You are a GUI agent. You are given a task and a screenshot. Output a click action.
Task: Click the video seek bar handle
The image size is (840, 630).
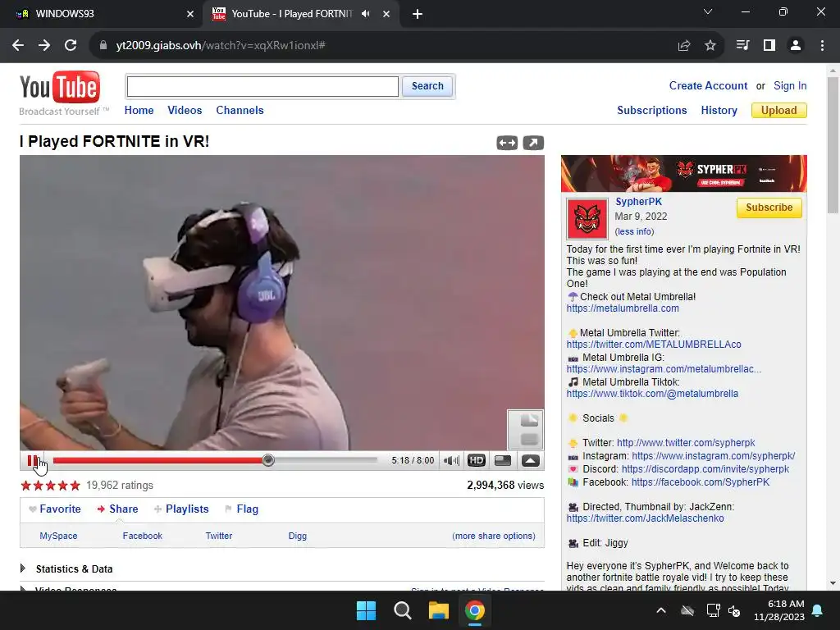point(268,460)
